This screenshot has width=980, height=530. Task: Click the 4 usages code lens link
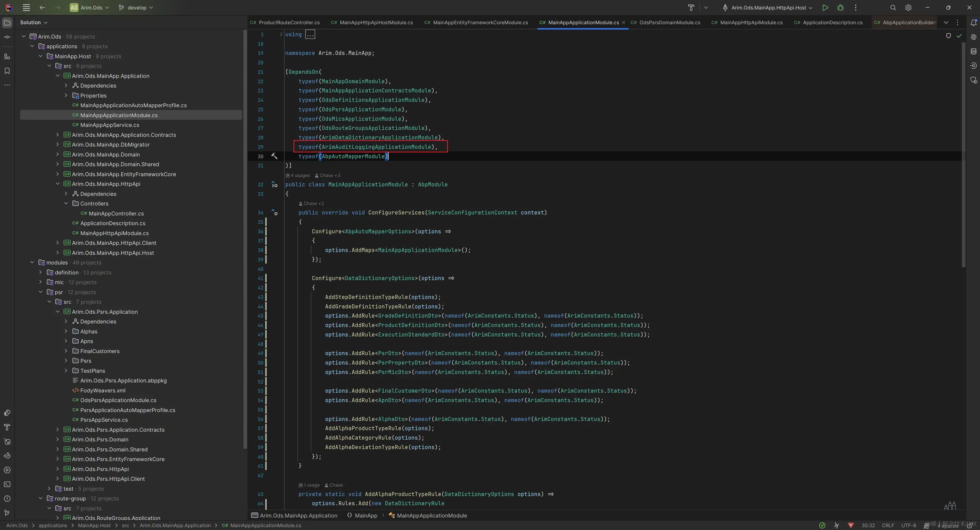pos(300,175)
